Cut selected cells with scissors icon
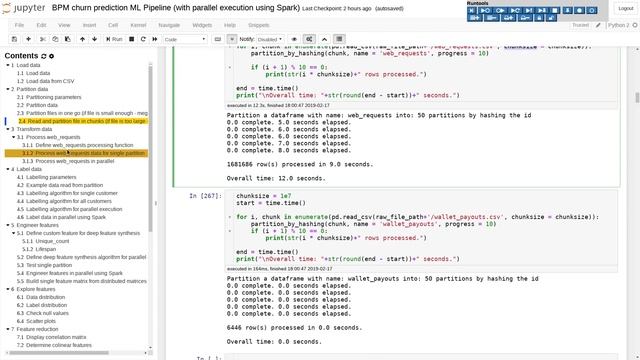Image resolution: width=640 pixels, height=360 pixels. click(42, 39)
